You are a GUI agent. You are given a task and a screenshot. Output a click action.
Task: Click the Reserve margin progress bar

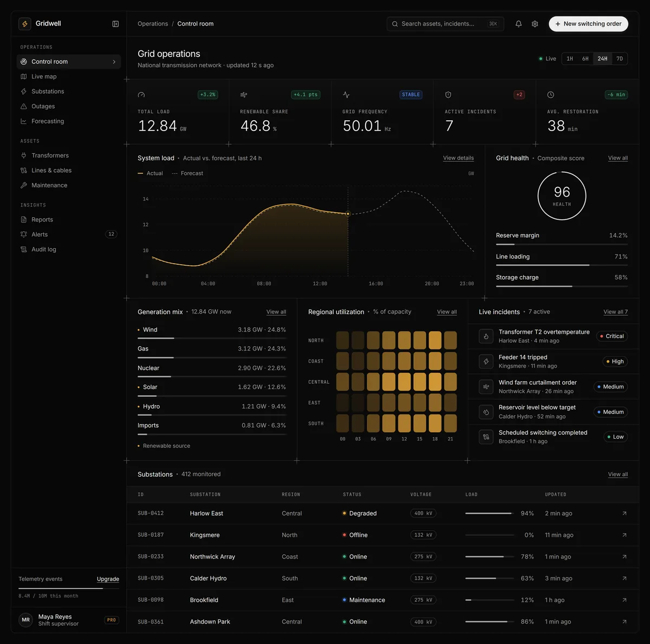[562, 244]
